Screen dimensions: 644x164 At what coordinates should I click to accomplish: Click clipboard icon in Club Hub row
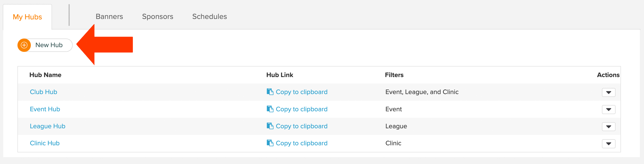[270, 92]
